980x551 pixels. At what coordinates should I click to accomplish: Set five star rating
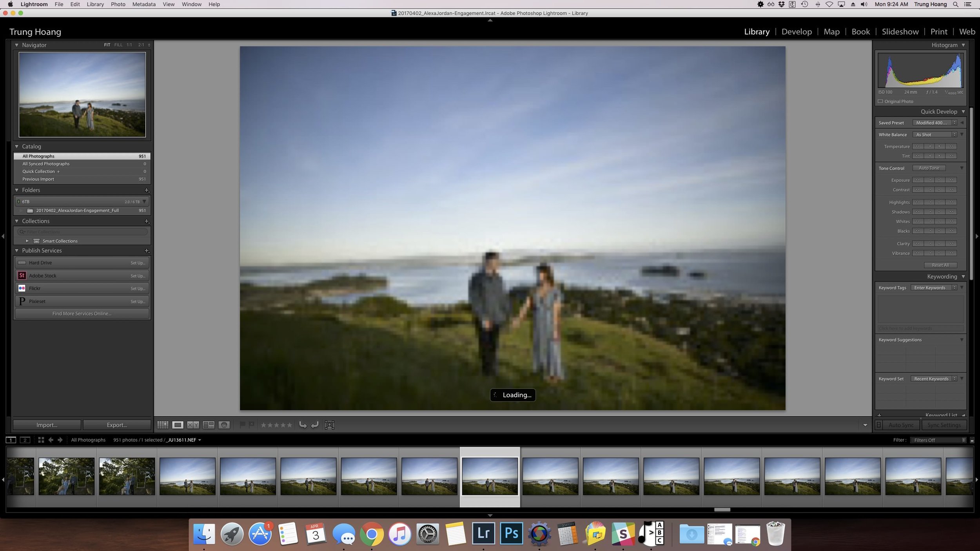[x=289, y=425]
